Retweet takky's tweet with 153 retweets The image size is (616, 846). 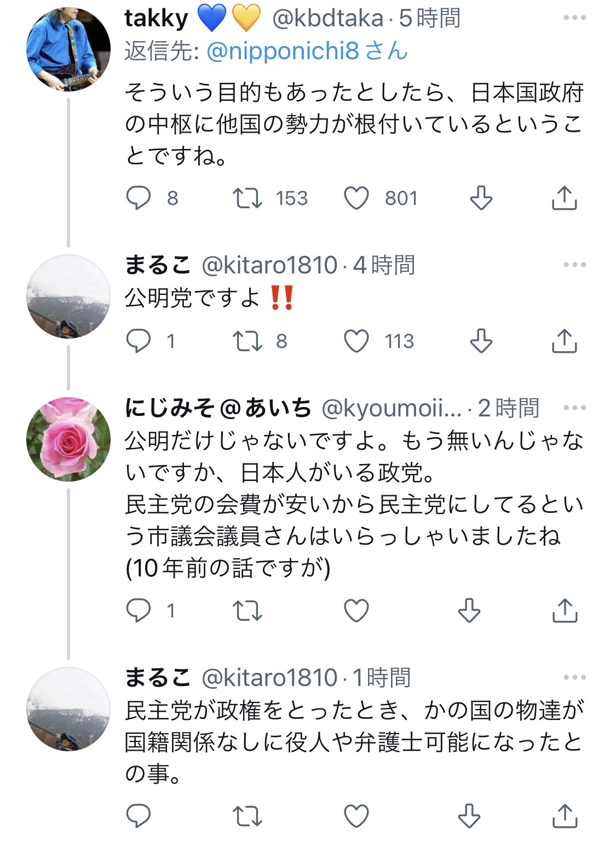pyautogui.click(x=247, y=198)
